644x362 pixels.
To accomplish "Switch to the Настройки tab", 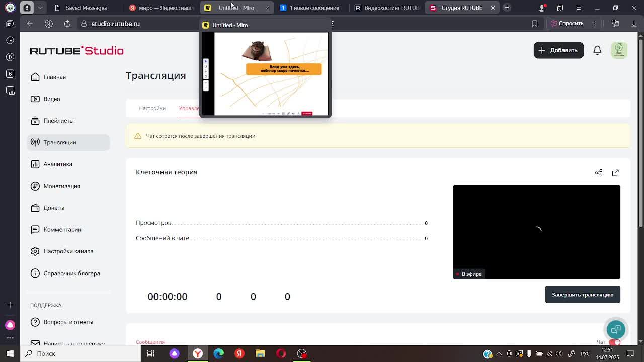I will point(152,108).
